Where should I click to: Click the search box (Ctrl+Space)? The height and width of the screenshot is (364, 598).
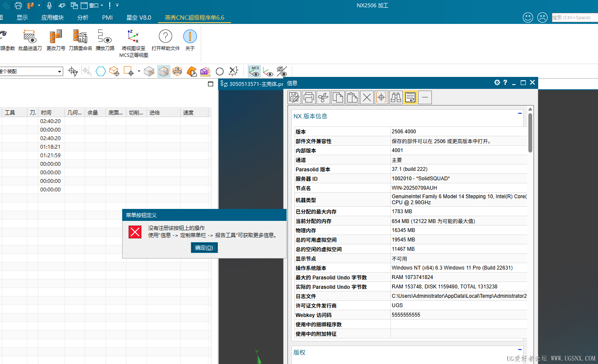tap(575, 18)
